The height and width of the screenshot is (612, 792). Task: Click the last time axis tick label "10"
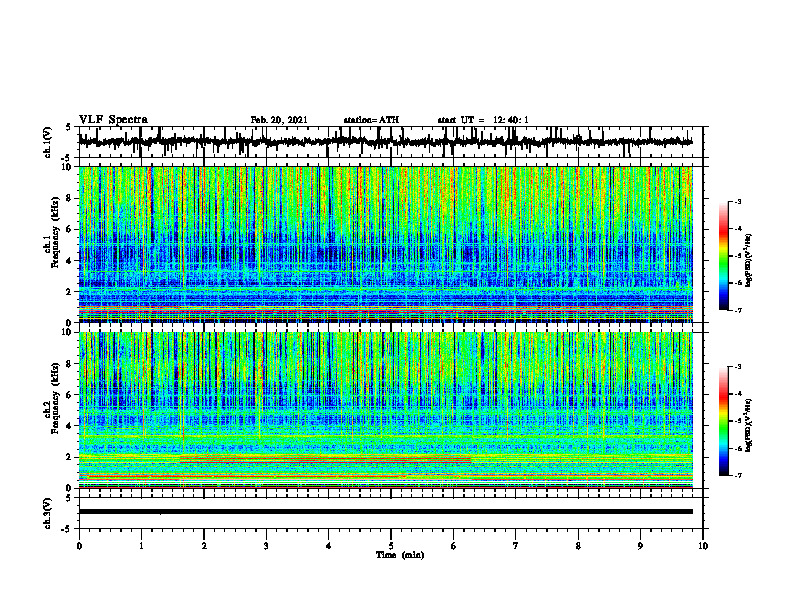pyautogui.click(x=703, y=546)
